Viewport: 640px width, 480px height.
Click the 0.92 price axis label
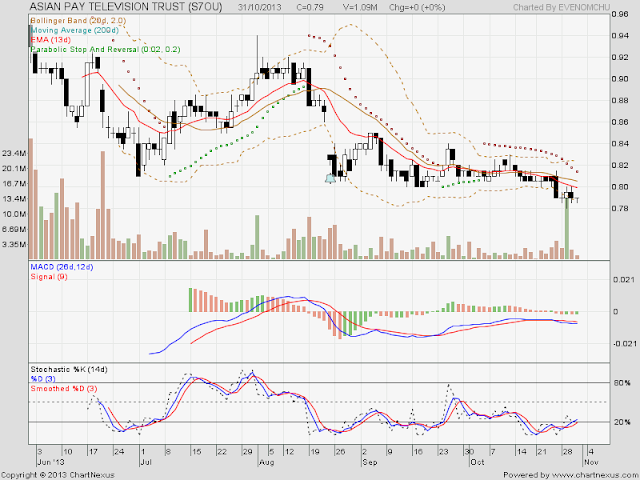(620, 57)
